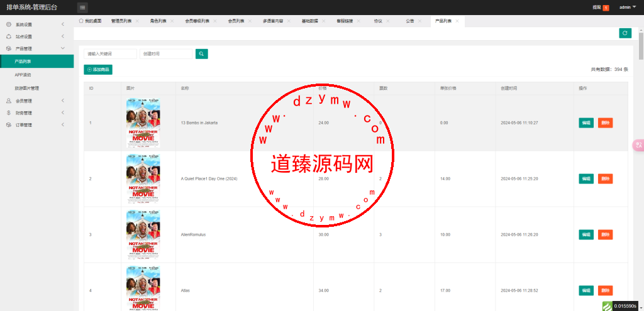The width and height of the screenshot is (644, 311).
Task: Expand the 会员管理 menu chevron
Action: (63, 101)
